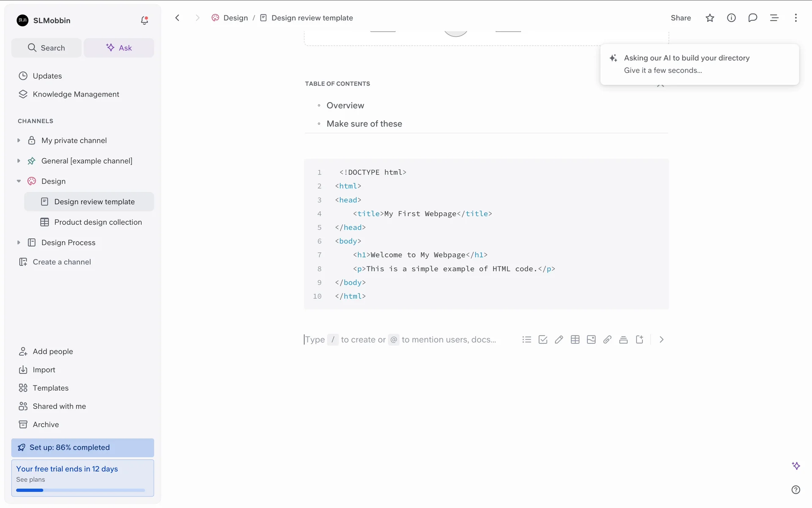This screenshot has width=812, height=508.
Task: Show more editor toolbar options chevron
Action: pyautogui.click(x=661, y=340)
